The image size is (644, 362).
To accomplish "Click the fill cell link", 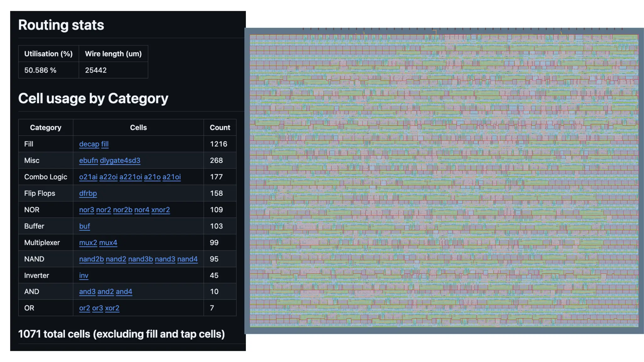I will click(x=105, y=144).
